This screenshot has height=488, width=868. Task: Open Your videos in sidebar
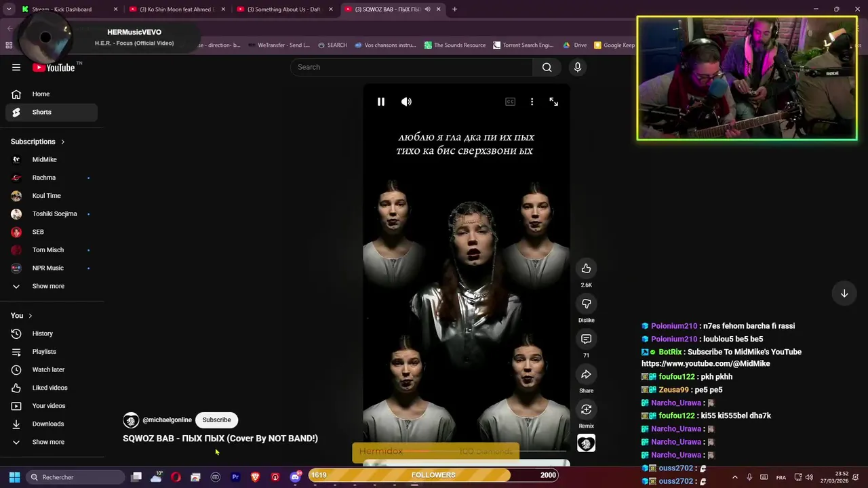click(x=52, y=406)
